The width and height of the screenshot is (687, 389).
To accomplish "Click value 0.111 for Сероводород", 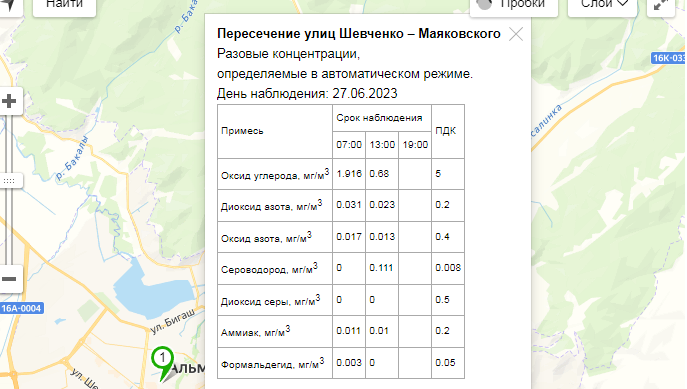I will pyautogui.click(x=381, y=268).
